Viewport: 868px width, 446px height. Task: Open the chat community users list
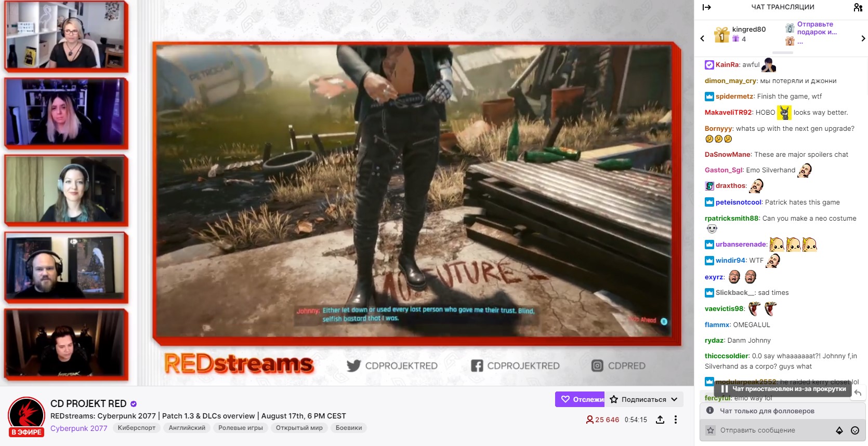[858, 7]
